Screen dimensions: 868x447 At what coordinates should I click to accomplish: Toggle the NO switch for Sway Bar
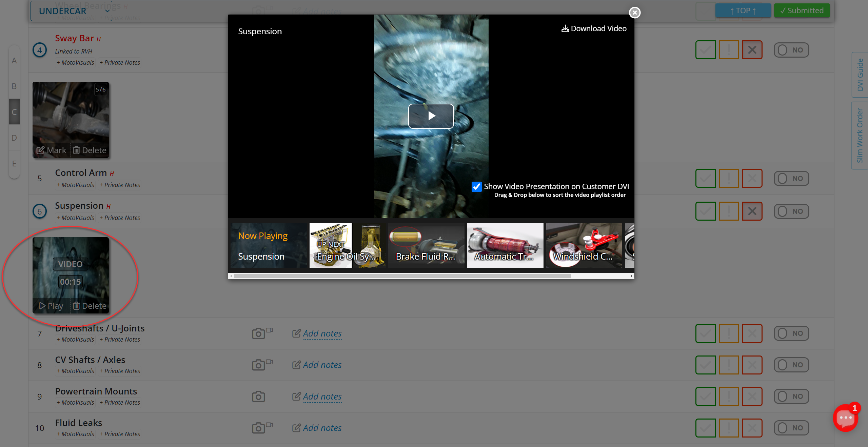pyautogui.click(x=791, y=50)
